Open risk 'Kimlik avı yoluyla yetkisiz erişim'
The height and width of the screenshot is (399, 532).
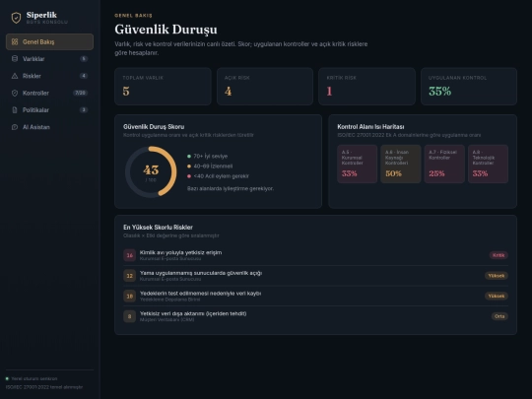[x=315, y=255]
